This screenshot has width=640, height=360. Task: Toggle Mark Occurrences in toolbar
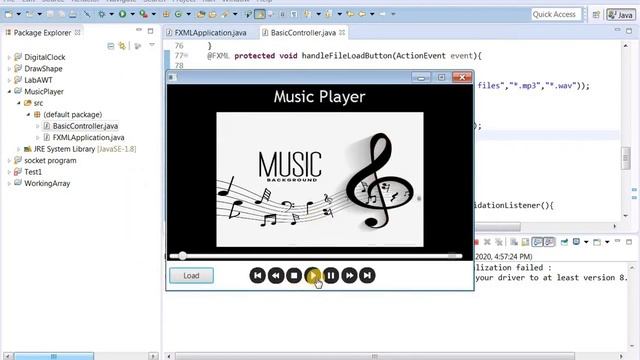click(260, 14)
